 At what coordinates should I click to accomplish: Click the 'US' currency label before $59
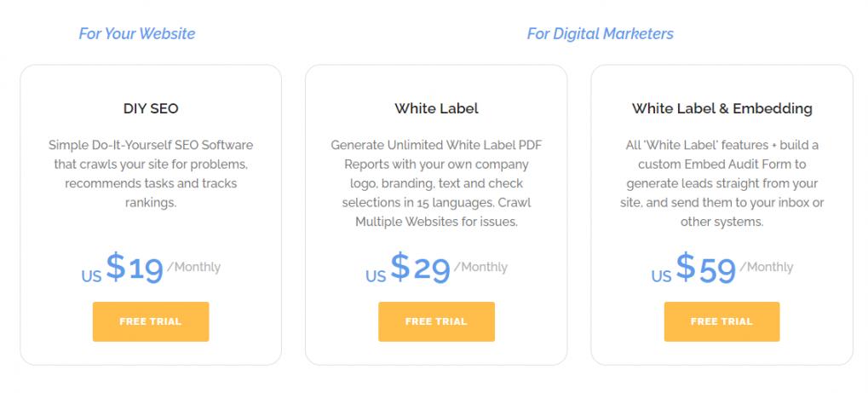point(661,276)
